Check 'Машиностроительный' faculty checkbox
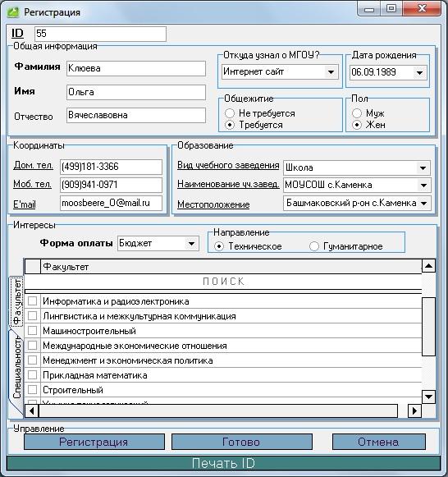 click(x=32, y=330)
